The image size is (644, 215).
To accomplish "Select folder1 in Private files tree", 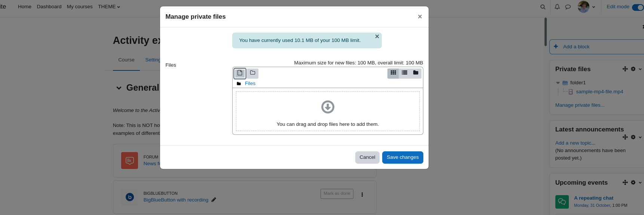I will coord(578,83).
